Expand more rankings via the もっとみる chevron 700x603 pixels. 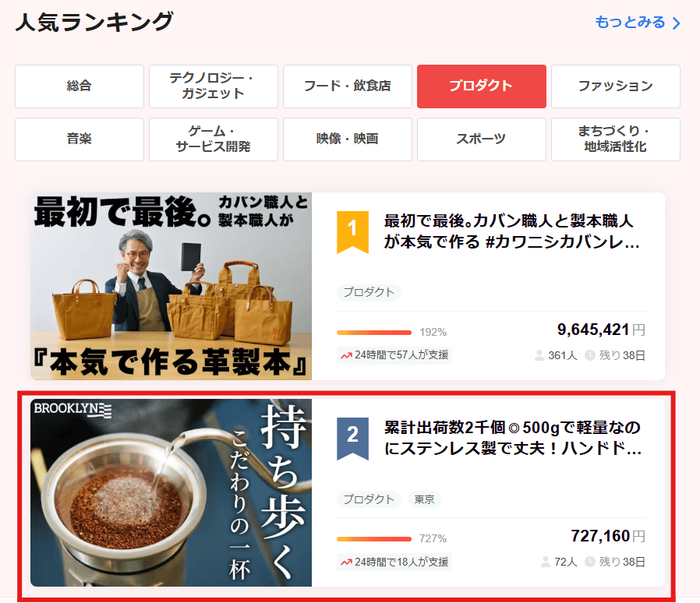click(675, 23)
